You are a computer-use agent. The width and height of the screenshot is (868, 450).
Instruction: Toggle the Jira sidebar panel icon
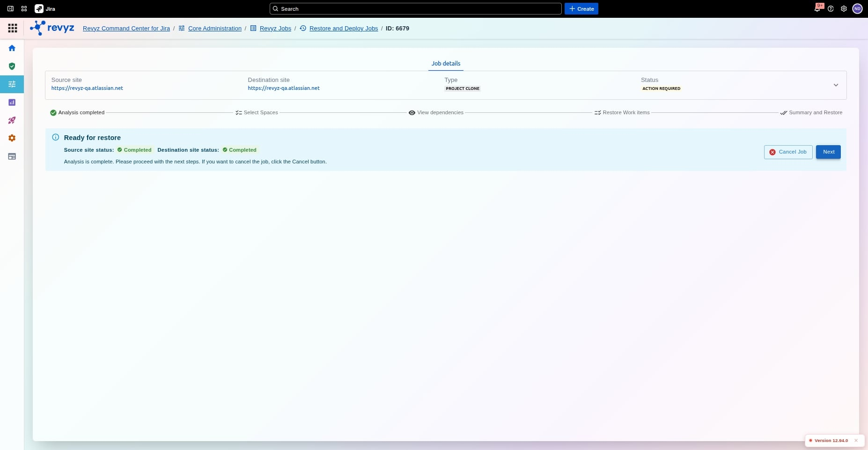pyautogui.click(x=10, y=9)
